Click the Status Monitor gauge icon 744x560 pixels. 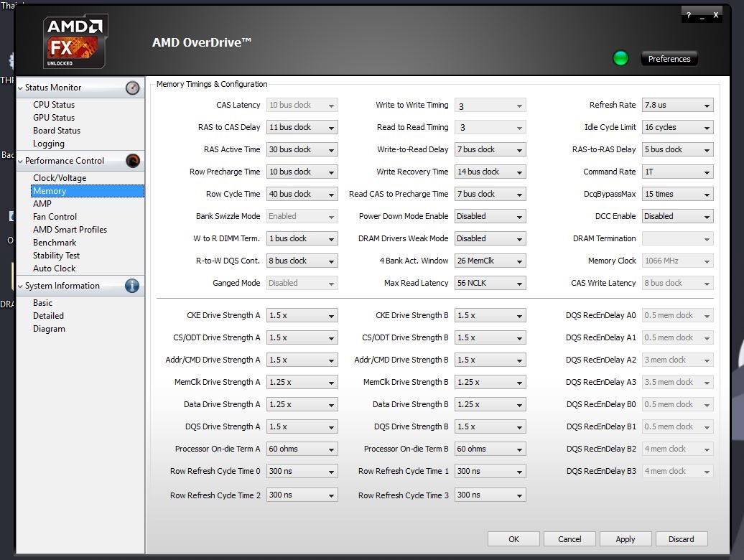click(132, 88)
